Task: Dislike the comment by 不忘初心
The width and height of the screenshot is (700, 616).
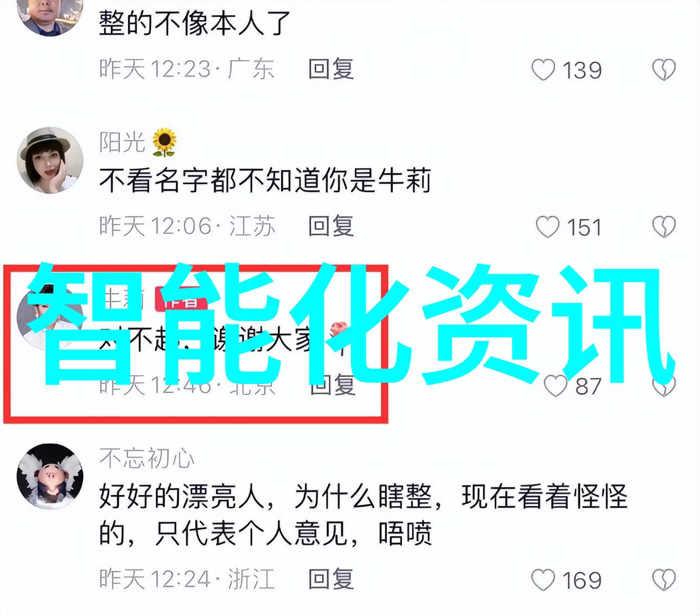Action: (x=664, y=580)
